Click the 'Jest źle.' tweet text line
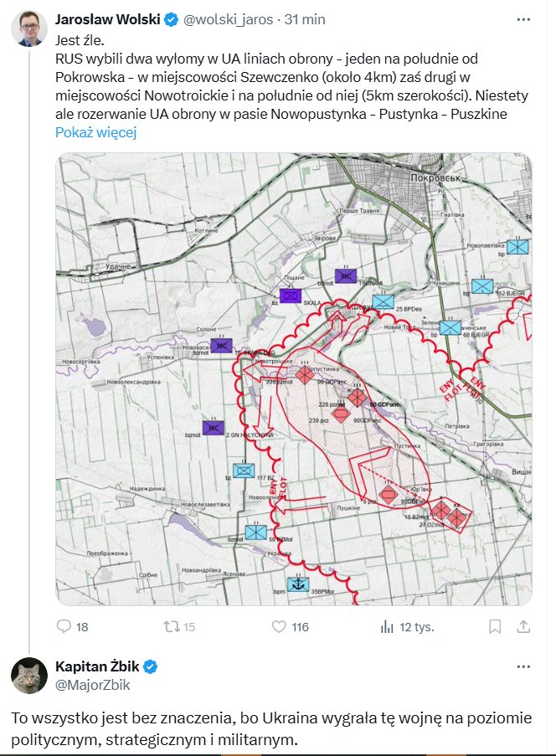Viewport: 556px width, 756px height. click(80, 40)
